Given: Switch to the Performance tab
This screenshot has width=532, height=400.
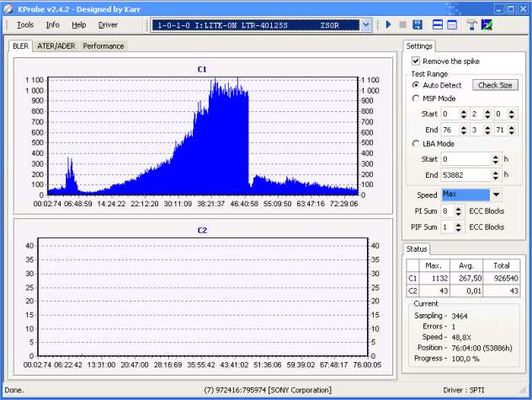Looking at the screenshot, I should (x=104, y=46).
